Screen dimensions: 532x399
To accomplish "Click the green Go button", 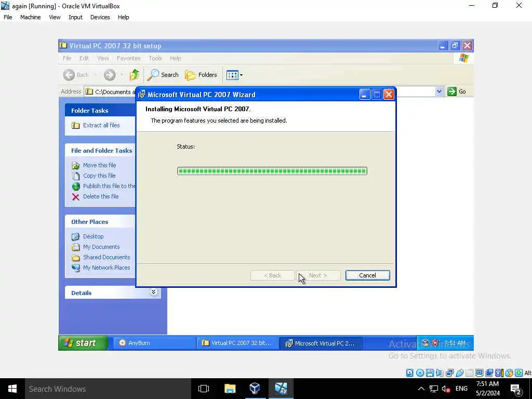I will (457, 91).
